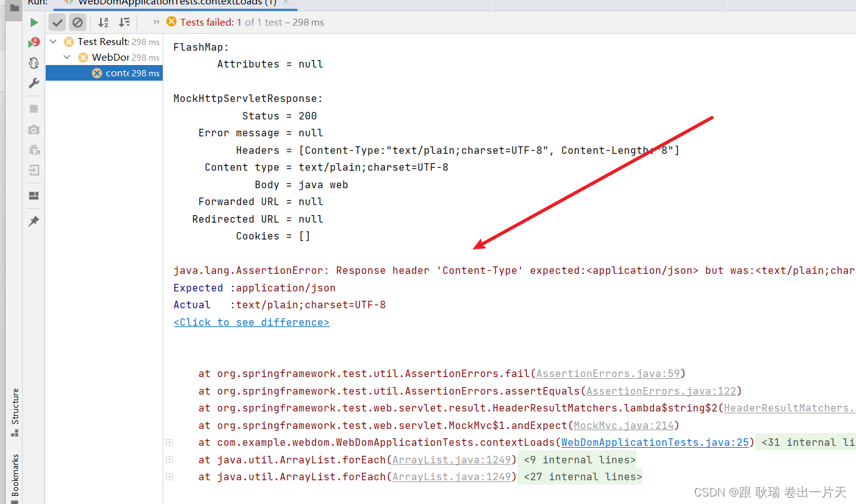Image resolution: width=856 pixels, height=504 pixels.
Task: Click the failed icon on WebDom row
Action: [83, 58]
